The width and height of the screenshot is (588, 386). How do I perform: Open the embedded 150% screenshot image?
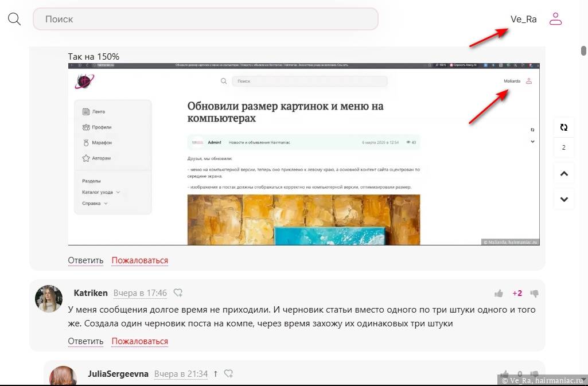coord(303,154)
